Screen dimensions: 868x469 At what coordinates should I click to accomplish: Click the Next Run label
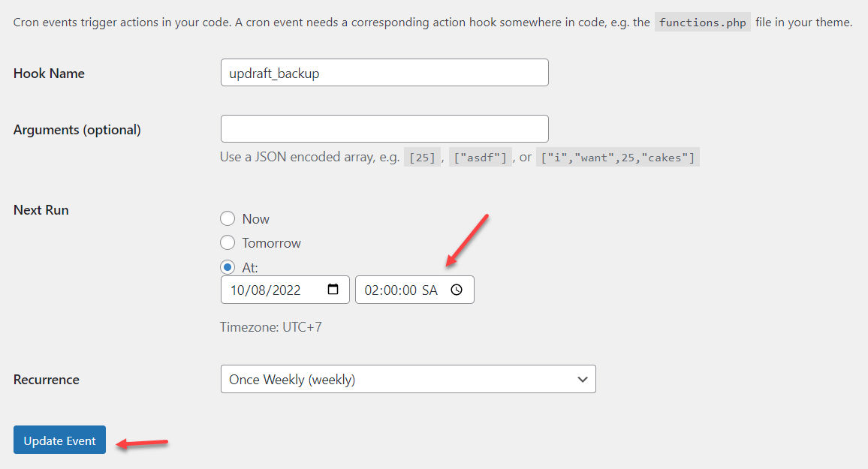tap(41, 210)
